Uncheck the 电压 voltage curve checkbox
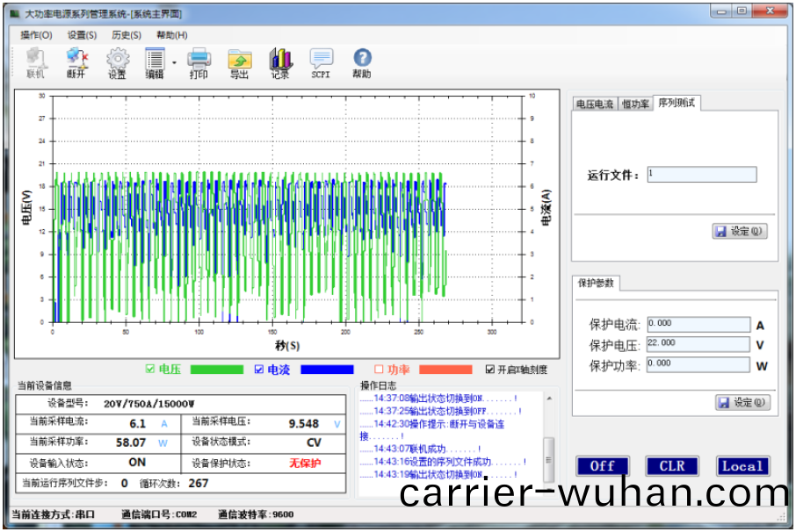 [x=150, y=370]
